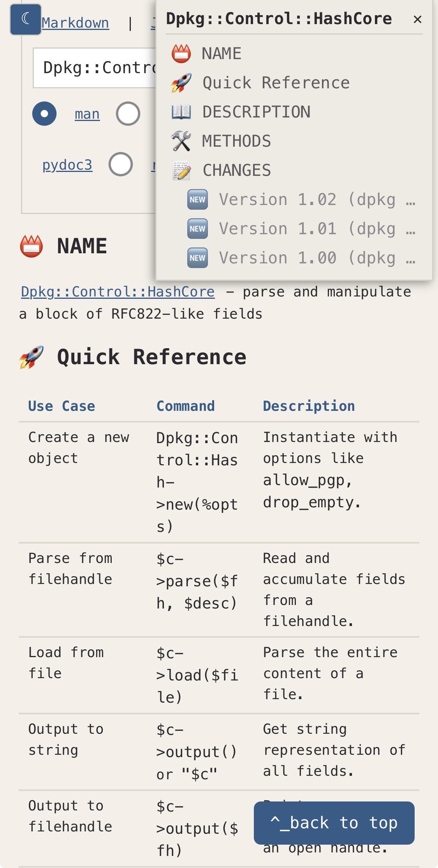
Task: Click the Command column header
Action: click(x=185, y=406)
